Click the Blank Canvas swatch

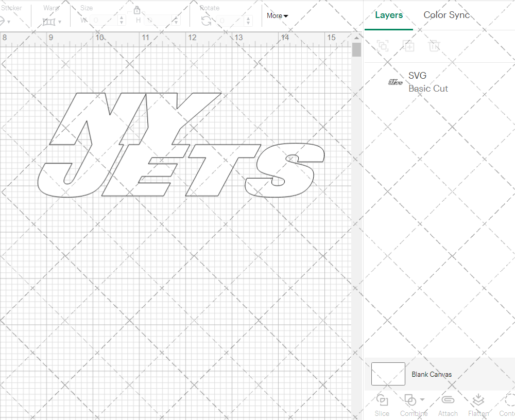(388, 374)
